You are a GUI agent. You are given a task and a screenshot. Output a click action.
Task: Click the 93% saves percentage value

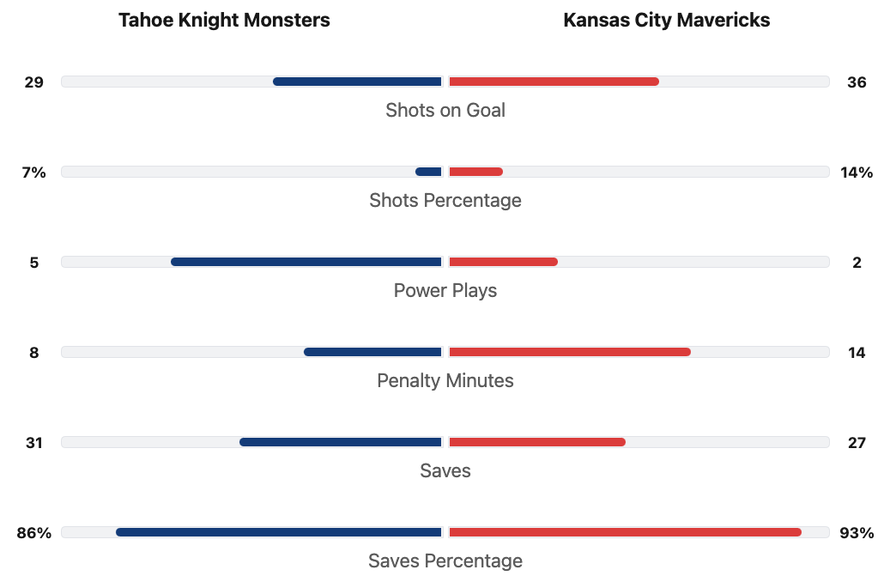pos(857,533)
